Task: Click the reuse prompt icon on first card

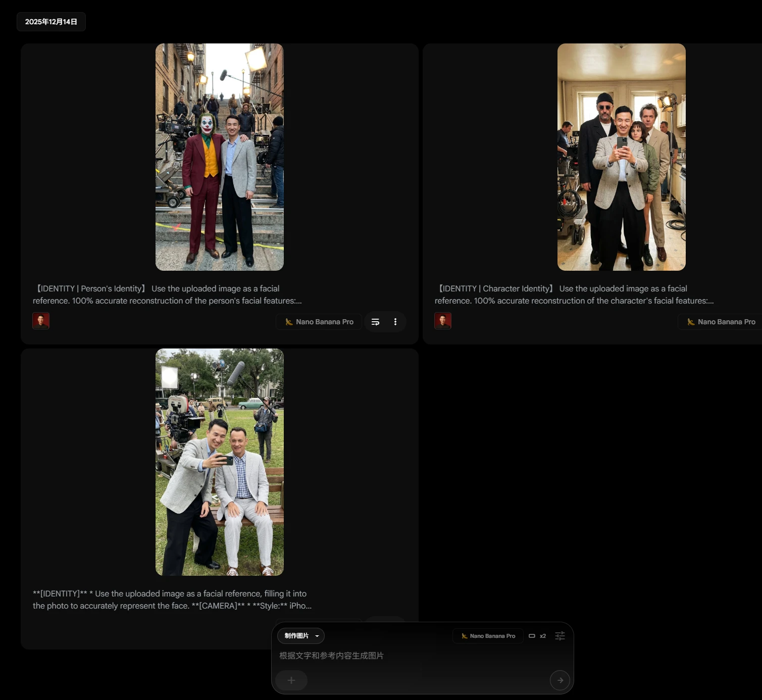Action: click(375, 322)
